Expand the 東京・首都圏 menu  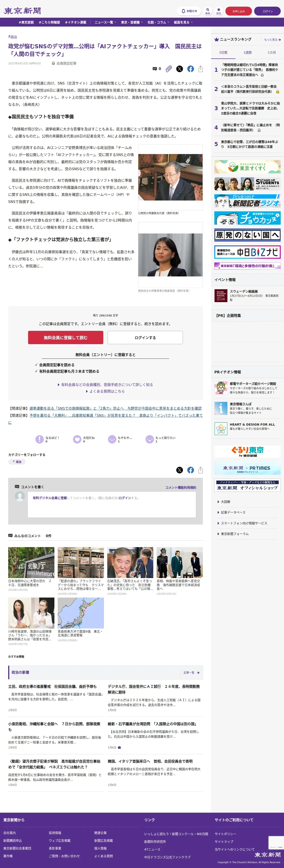click(132, 22)
